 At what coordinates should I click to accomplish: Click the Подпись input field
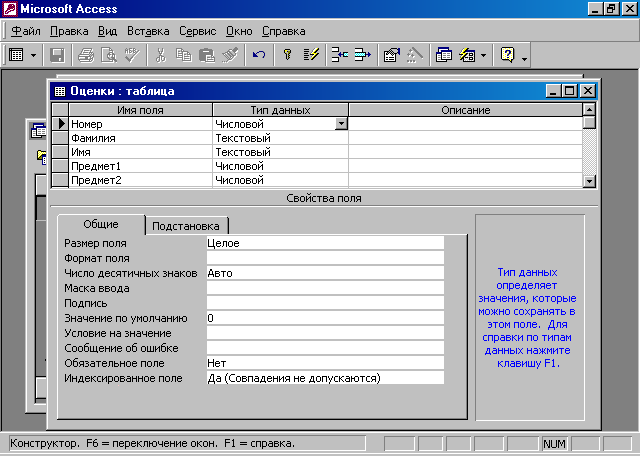325,303
